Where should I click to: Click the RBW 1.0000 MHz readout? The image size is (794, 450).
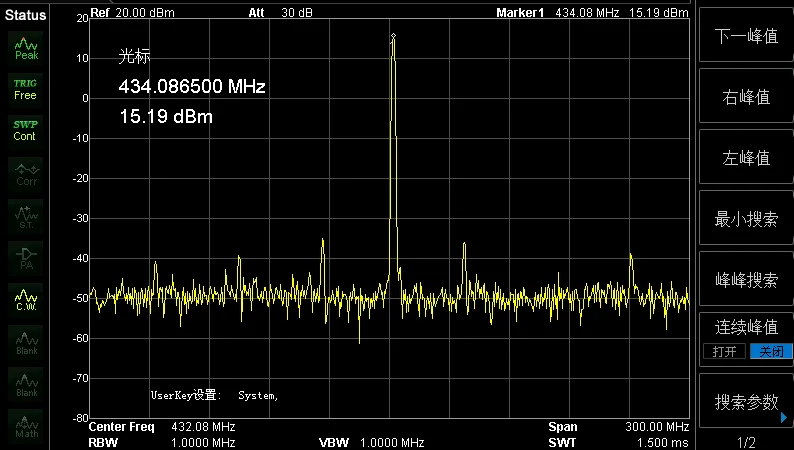162,443
